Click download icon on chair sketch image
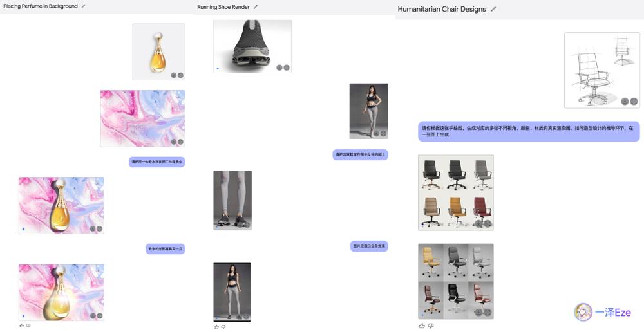Image resolution: width=644 pixels, height=332 pixels. click(625, 101)
